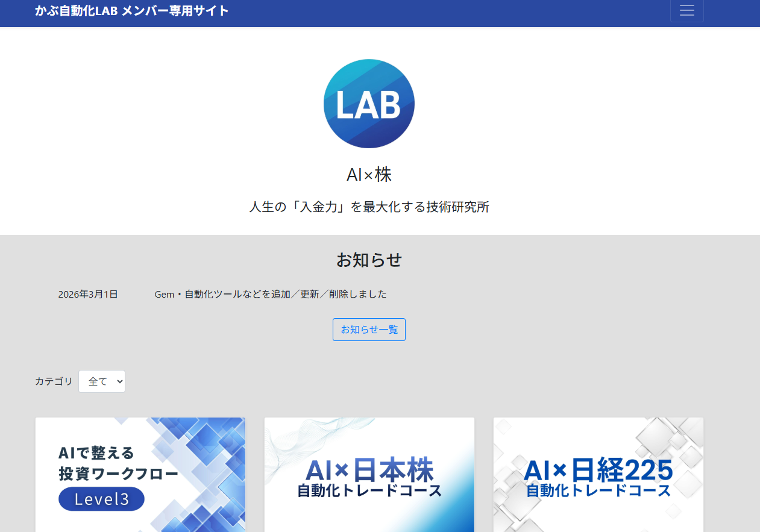The width and height of the screenshot is (760, 532).
Task: Open the かぶ自動化LAB メンバー専用サイト home link
Action: [132, 11]
